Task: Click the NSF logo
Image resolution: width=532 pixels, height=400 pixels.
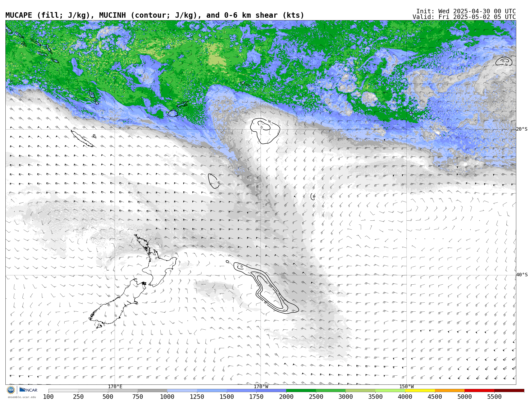Action: coord(11,390)
